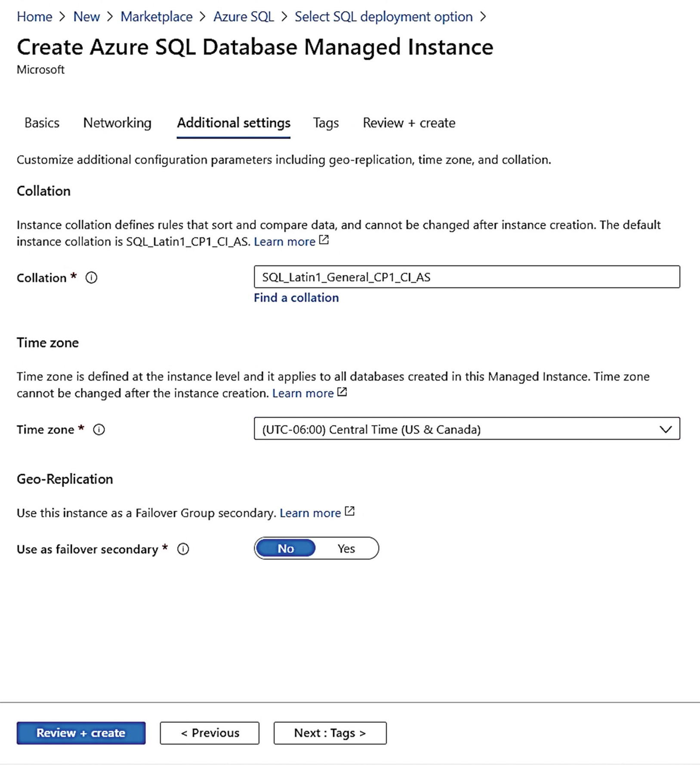The image size is (700, 765).
Task: Go to the Review + create tab
Action: pyautogui.click(x=409, y=123)
